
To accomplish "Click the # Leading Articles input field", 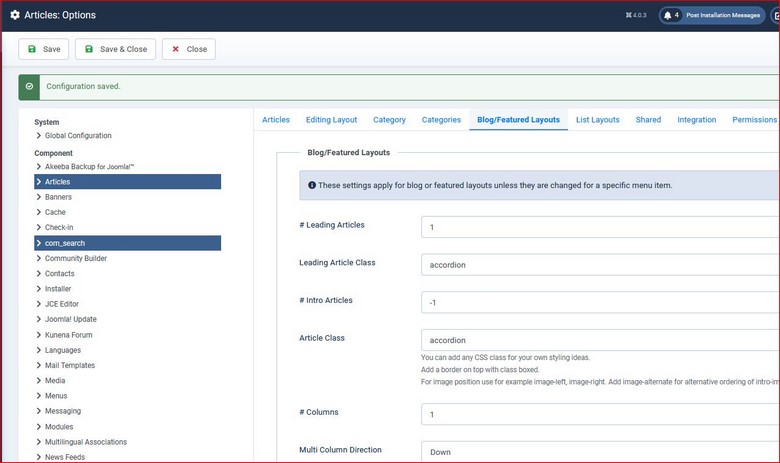I will click(x=600, y=227).
